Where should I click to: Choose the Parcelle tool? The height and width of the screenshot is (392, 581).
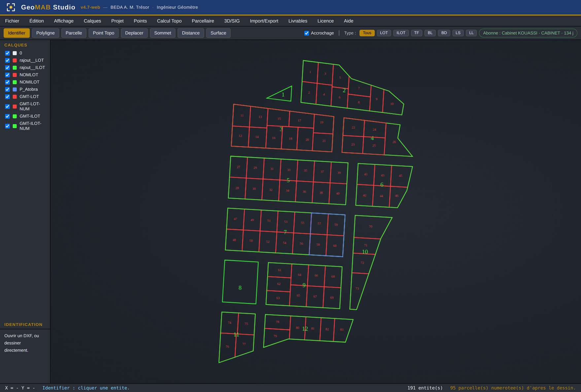coord(74,33)
